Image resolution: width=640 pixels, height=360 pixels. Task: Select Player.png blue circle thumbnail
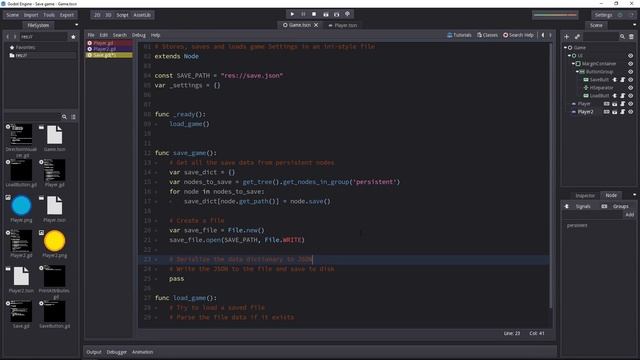tap(21, 206)
